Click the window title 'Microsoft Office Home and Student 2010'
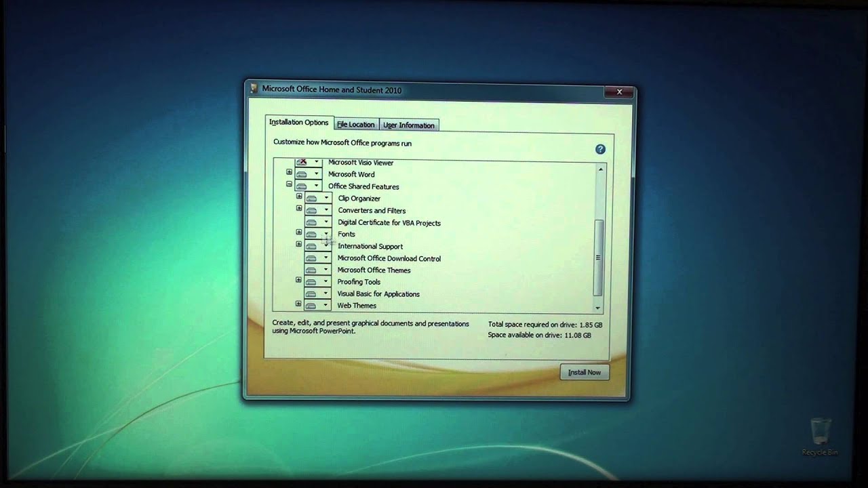The width and height of the screenshot is (868, 488). coord(332,89)
